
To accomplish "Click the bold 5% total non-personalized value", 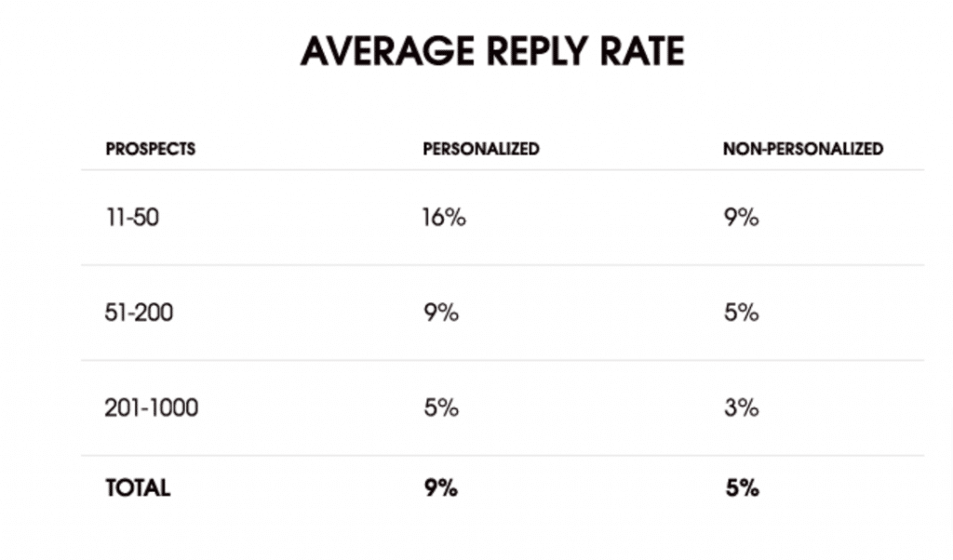I will 742,487.
